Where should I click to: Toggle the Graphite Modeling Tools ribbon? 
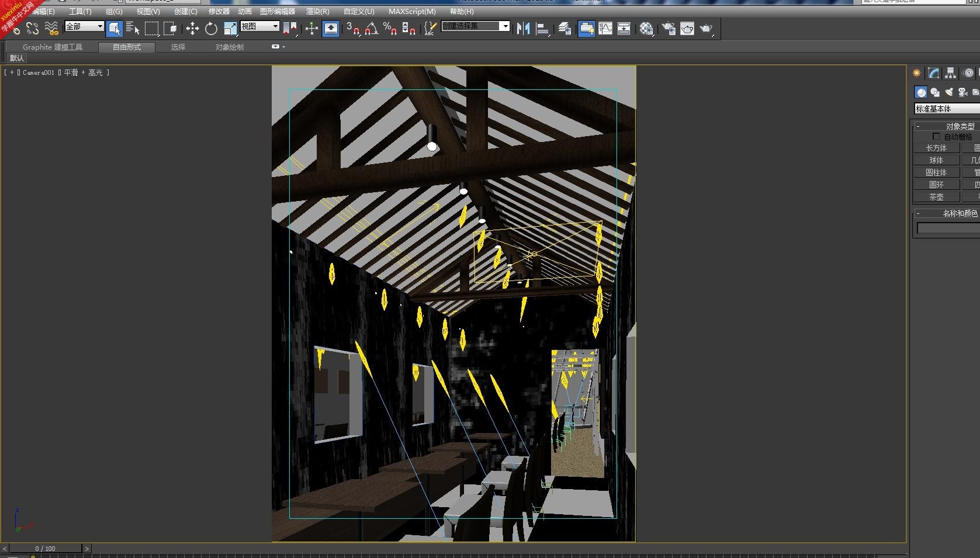586,28
